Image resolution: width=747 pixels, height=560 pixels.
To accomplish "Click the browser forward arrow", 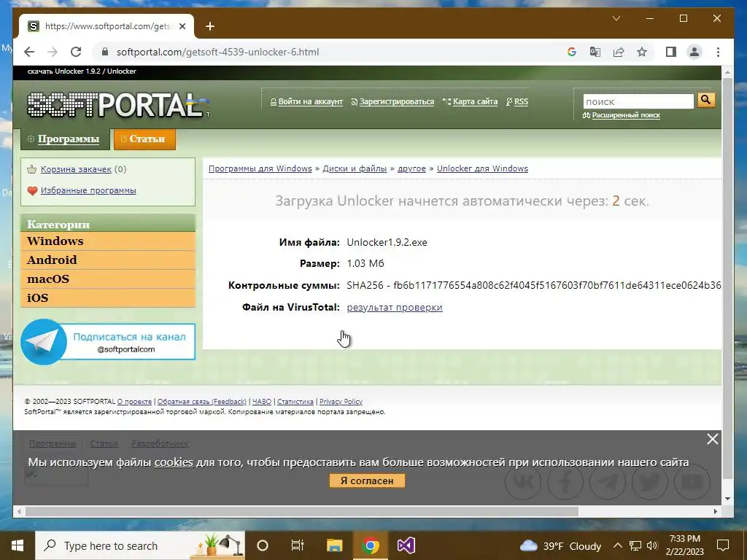I will click(53, 52).
